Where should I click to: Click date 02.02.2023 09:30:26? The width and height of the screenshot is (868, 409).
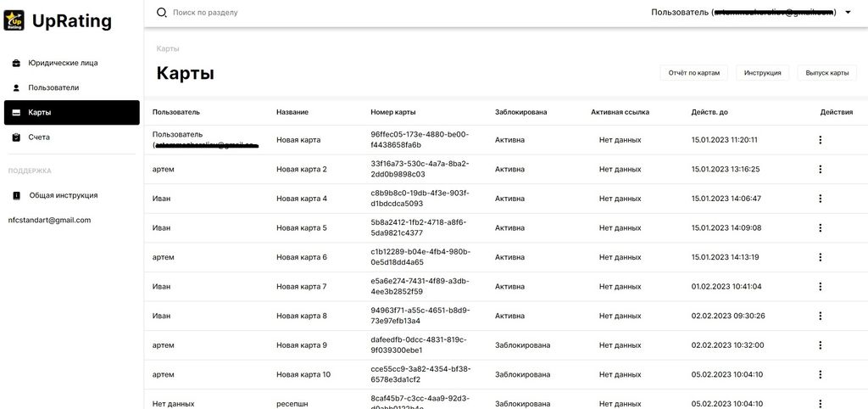(728, 316)
